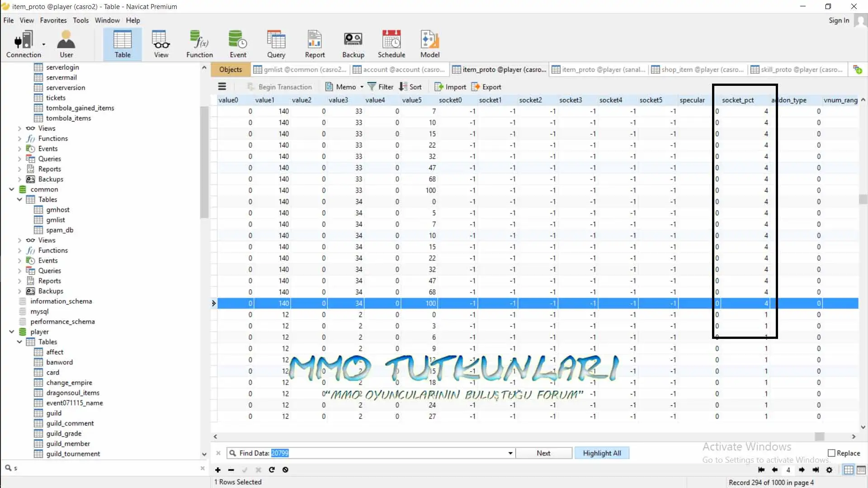Switch to the Objects tab

[x=231, y=70]
